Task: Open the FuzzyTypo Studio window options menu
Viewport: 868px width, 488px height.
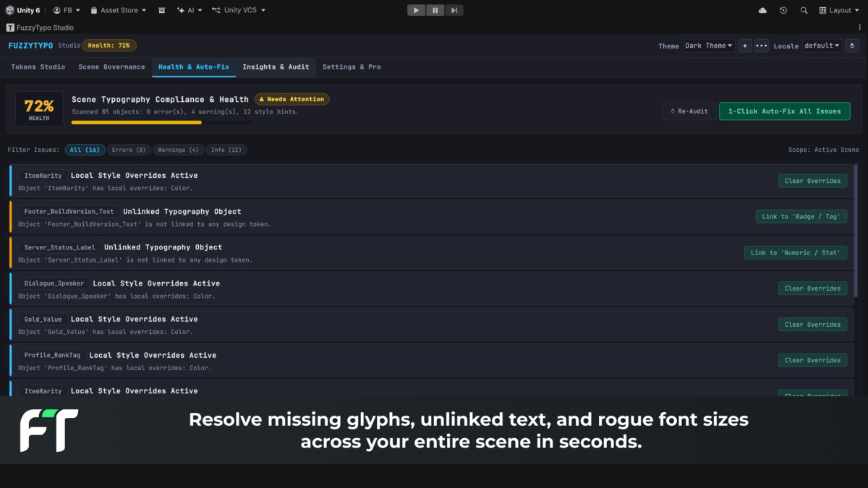Action: [859, 27]
